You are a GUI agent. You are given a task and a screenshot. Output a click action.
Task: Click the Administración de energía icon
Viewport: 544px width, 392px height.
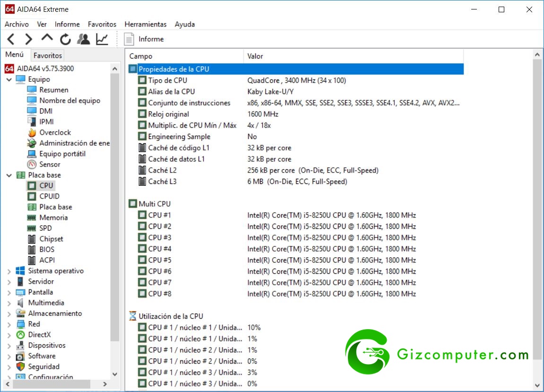tap(32, 143)
